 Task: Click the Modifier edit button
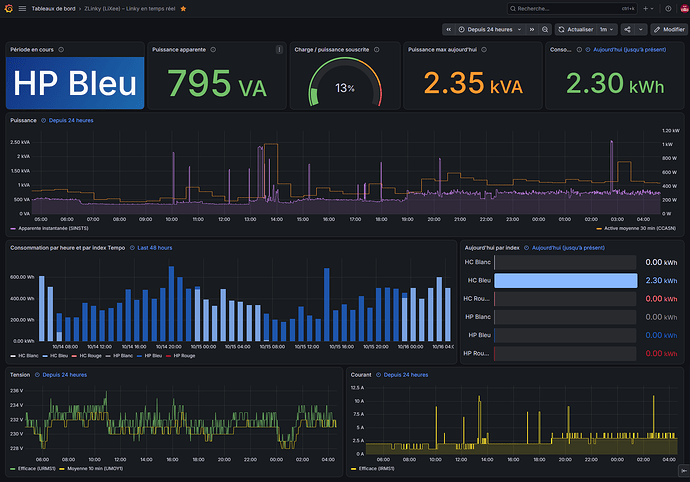pos(669,29)
